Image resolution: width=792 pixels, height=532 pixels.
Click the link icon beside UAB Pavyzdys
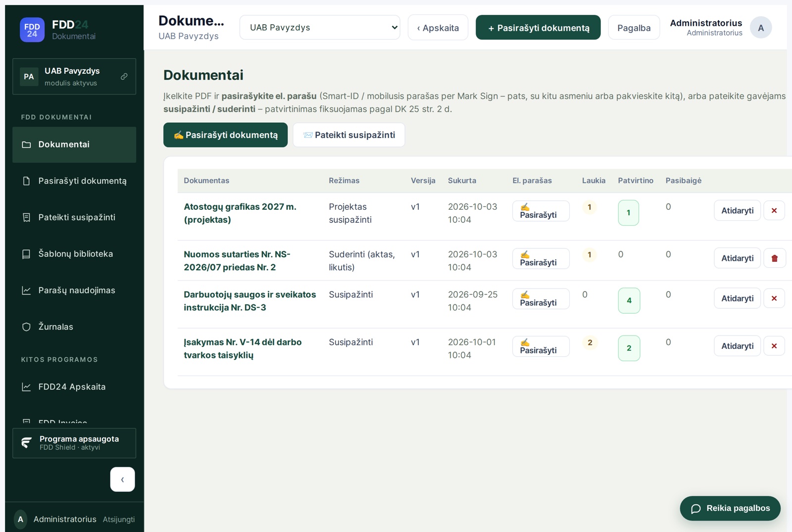coord(124,77)
